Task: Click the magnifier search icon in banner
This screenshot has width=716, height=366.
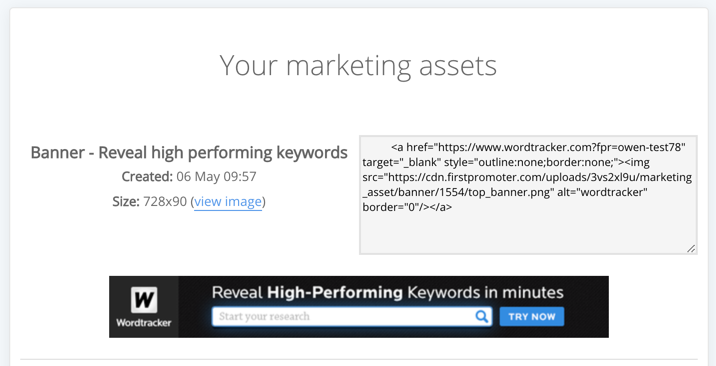Action: coord(482,316)
